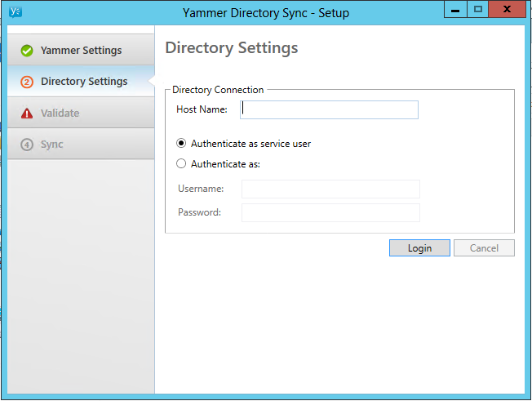The image size is (532, 401).
Task: Click the Cancel button
Action: [x=484, y=247]
